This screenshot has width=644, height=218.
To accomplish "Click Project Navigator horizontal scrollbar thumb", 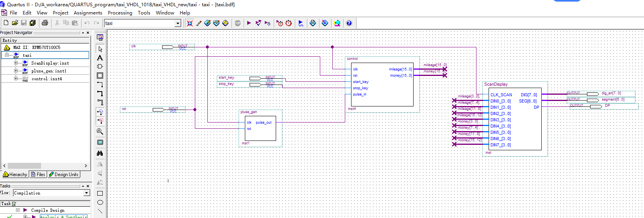I will coord(24,166).
